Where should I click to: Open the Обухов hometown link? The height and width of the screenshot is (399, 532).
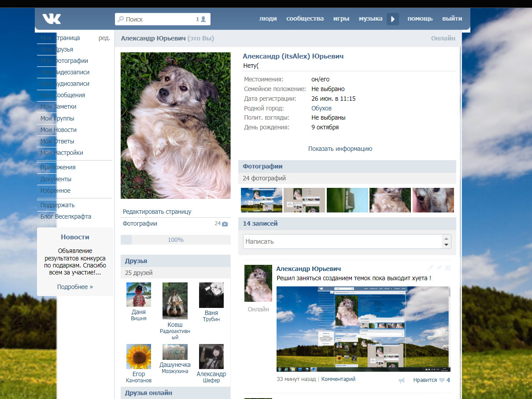click(x=321, y=108)
